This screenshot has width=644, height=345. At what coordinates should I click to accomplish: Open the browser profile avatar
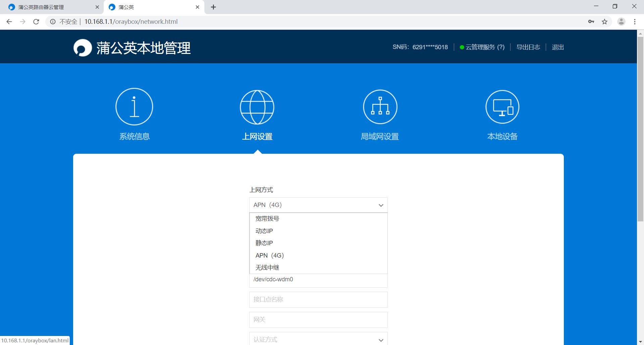pos(621,21)
